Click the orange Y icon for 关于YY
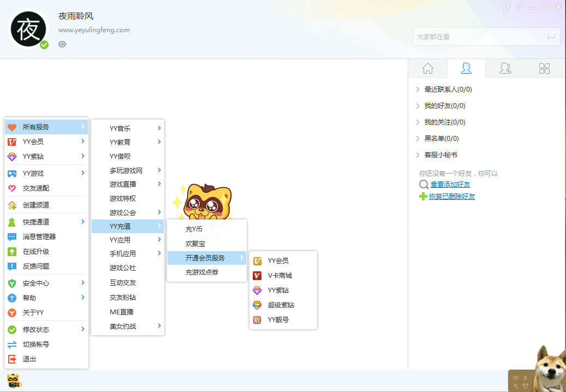The height and width of the screenshot is (392, 566). 12,313
